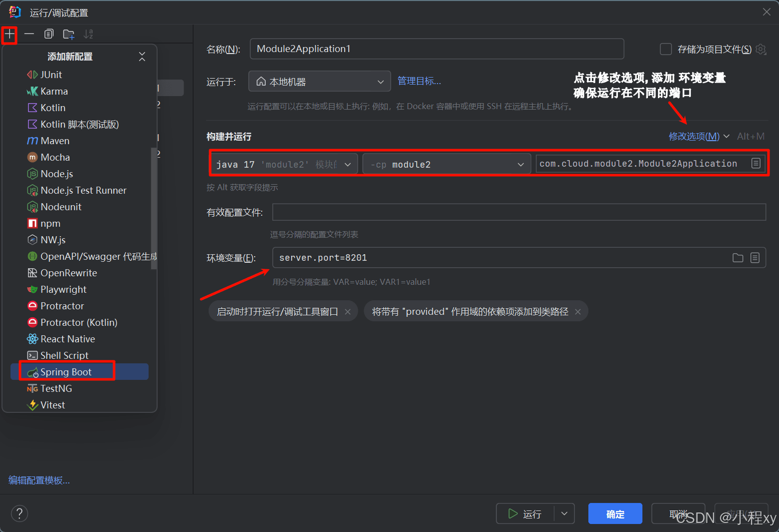779x532 pixels.
Task: Choose npm configuration type
Action: [80, 223]
